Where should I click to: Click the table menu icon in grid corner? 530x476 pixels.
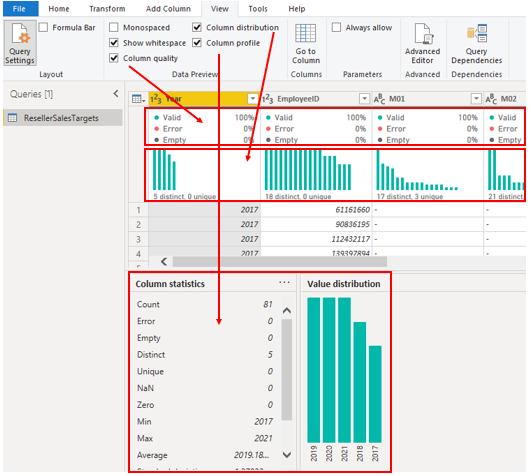point(138,99)
